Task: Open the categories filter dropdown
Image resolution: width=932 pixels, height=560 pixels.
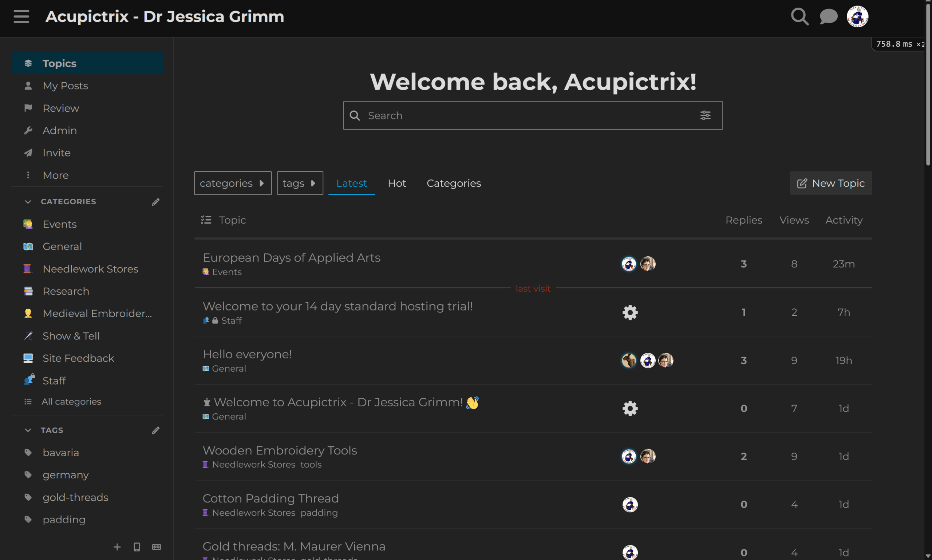Action: tap(232, 183)
